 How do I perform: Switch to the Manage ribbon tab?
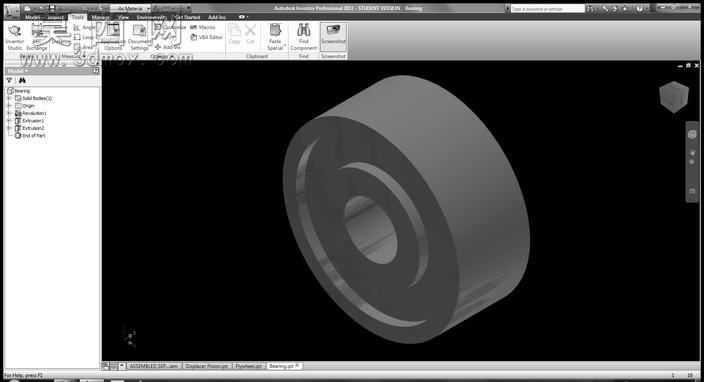[101, 17]
